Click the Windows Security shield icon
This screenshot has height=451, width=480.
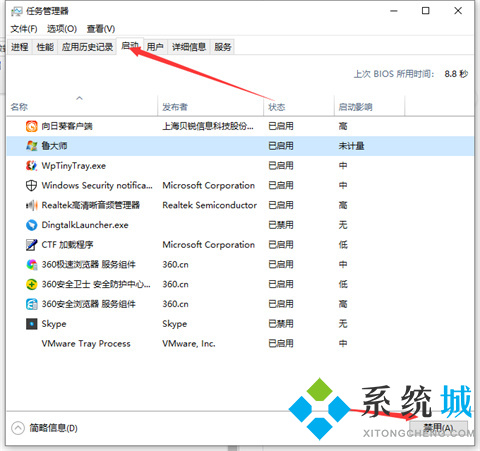32,185
